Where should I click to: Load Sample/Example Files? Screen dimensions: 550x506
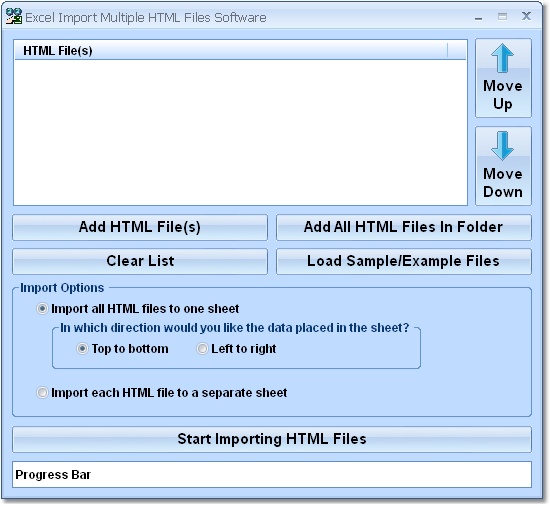(x=404, y=261)
